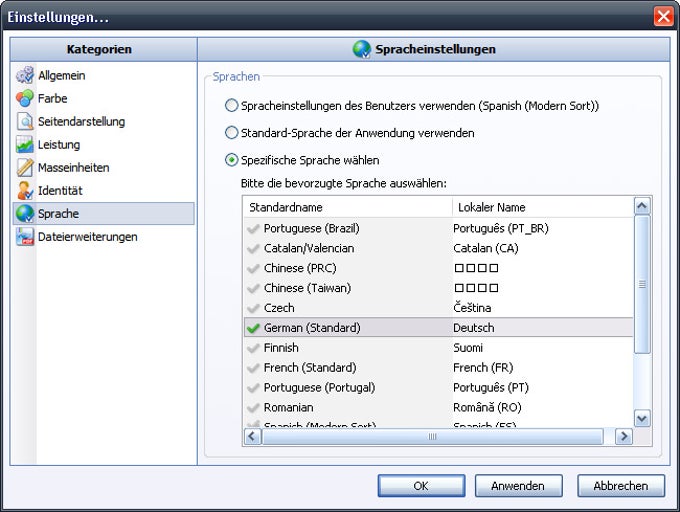Click the horizontal scroll left arrow

[x=253, y=436]
